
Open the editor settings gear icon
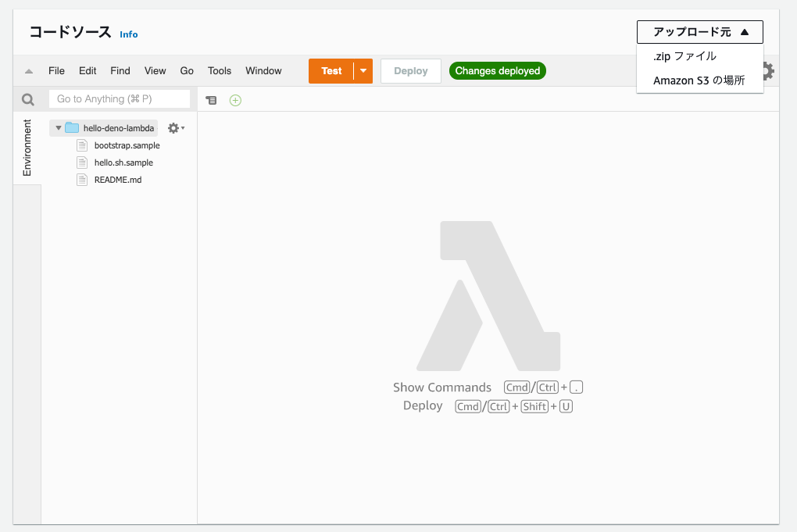(769, 70)
